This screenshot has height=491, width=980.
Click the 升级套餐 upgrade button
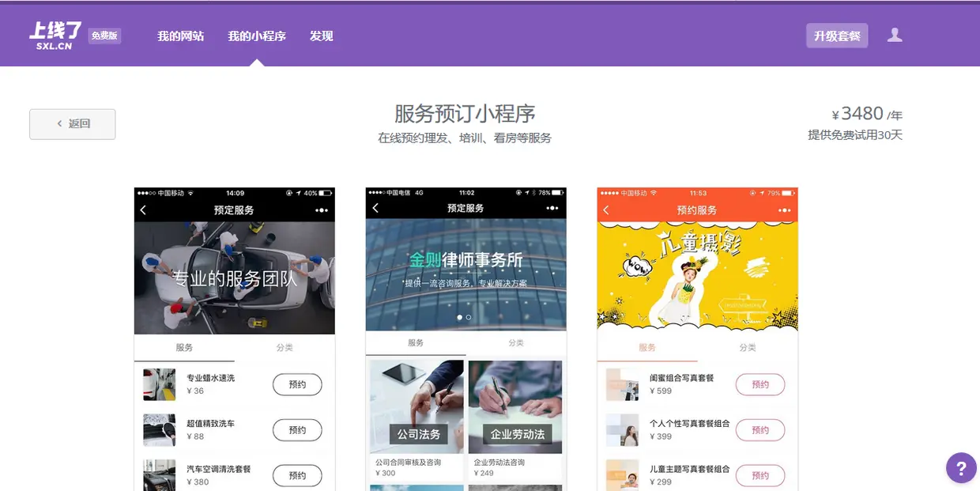(836, 35)
